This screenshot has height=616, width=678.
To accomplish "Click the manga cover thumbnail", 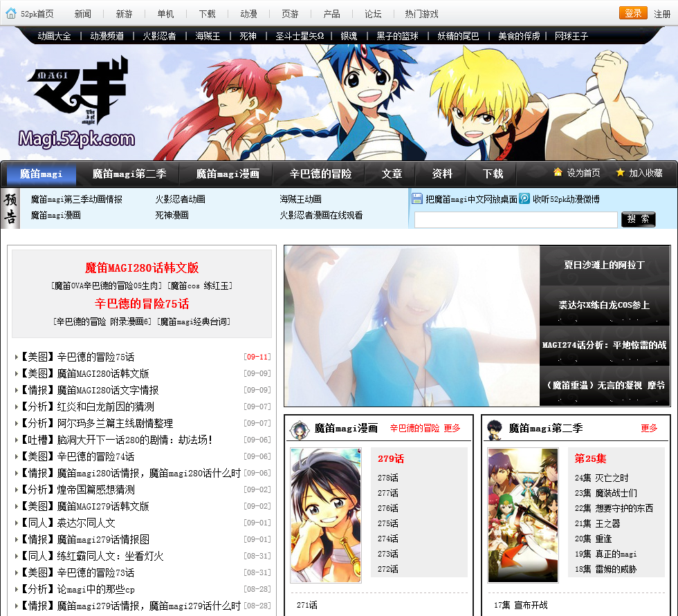I will coord(326,515).
